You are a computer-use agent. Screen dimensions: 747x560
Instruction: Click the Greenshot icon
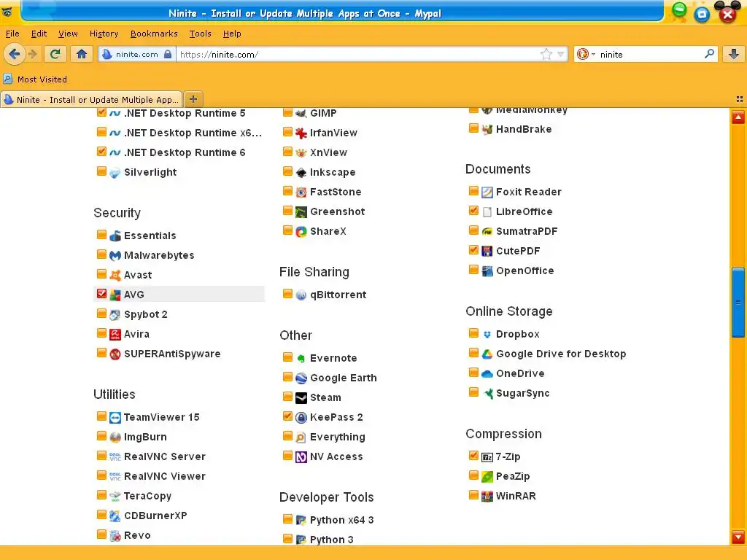coord(301,212)
